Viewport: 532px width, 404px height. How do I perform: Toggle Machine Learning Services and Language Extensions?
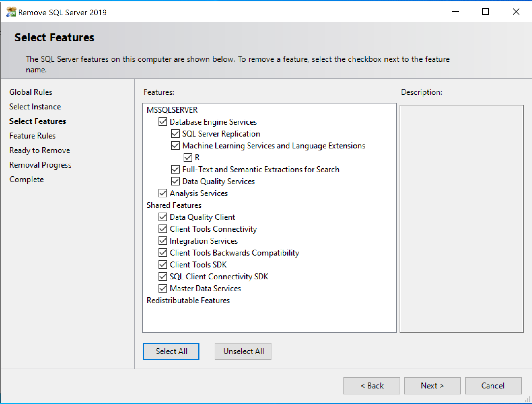point(175,145)
